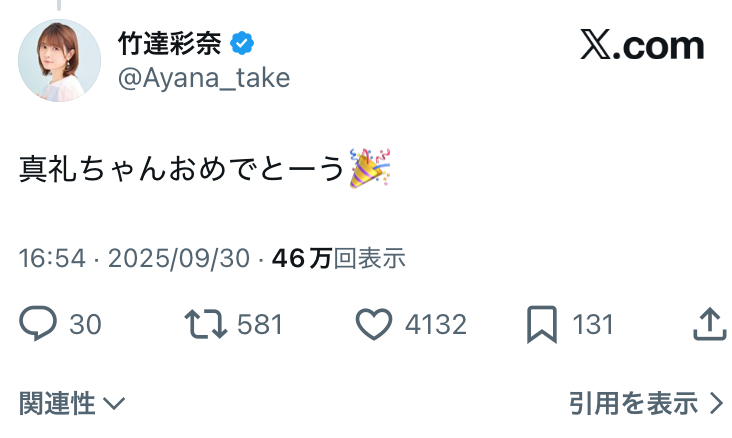Viewport: 732px width, 438px height.
Task: Open the share post icon
Action: (x=708, y=322)
